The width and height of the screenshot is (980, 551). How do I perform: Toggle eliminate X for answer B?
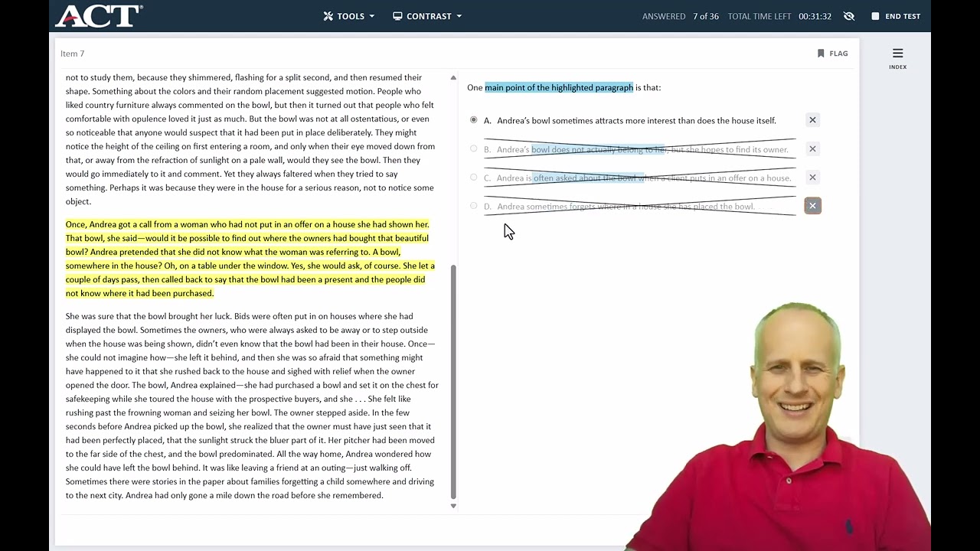click(812, 148)
